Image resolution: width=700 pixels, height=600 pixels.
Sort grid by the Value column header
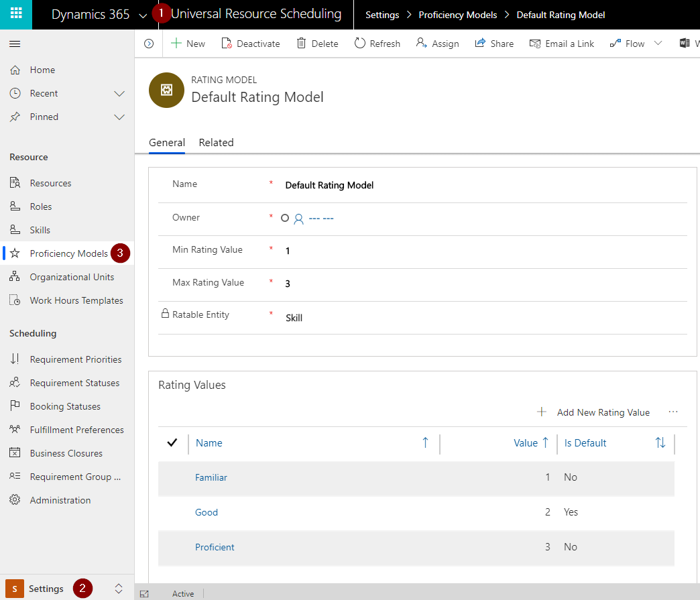(526, 442)
